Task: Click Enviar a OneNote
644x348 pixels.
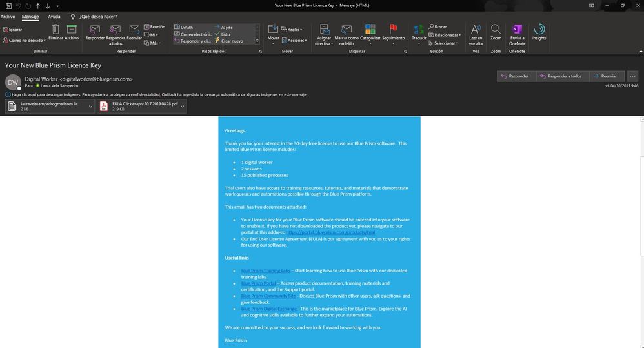Action: tap(517, 34)
